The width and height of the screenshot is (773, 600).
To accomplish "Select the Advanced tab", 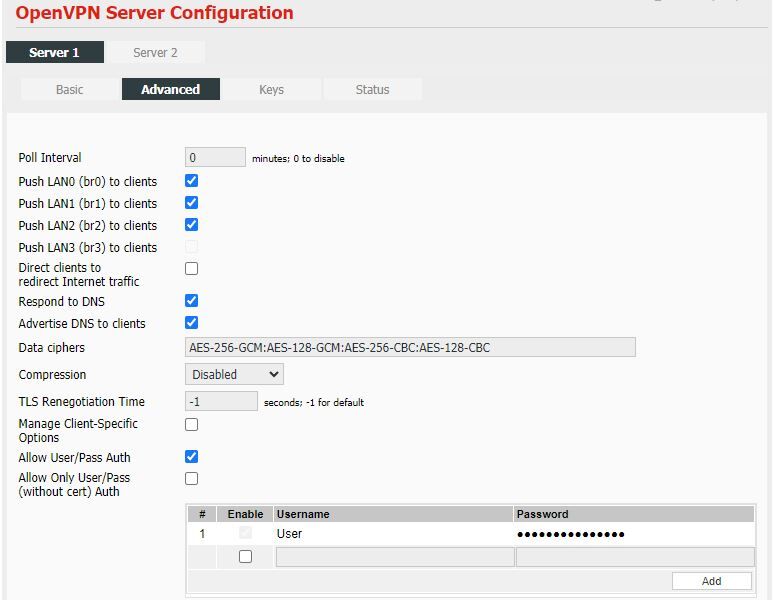I will click(171, 89).
